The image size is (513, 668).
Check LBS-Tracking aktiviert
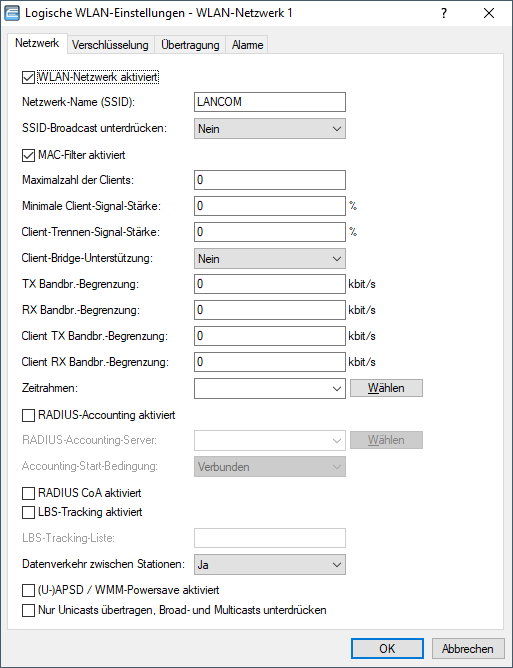tap(29, 513)
